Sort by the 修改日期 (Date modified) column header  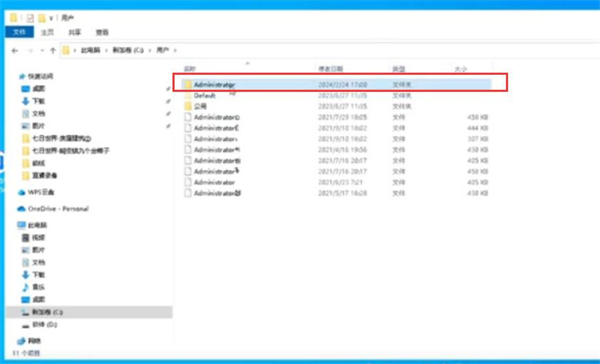[331, 69]
